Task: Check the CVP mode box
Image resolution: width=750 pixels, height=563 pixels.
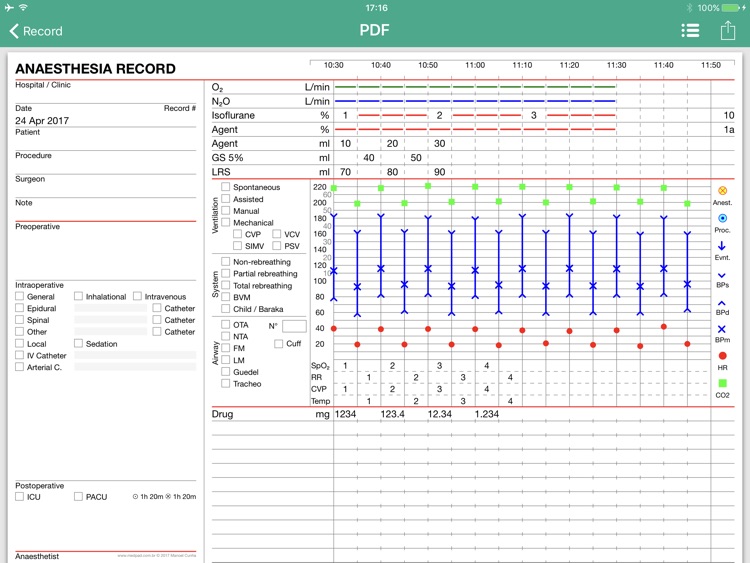Action: 237,234
